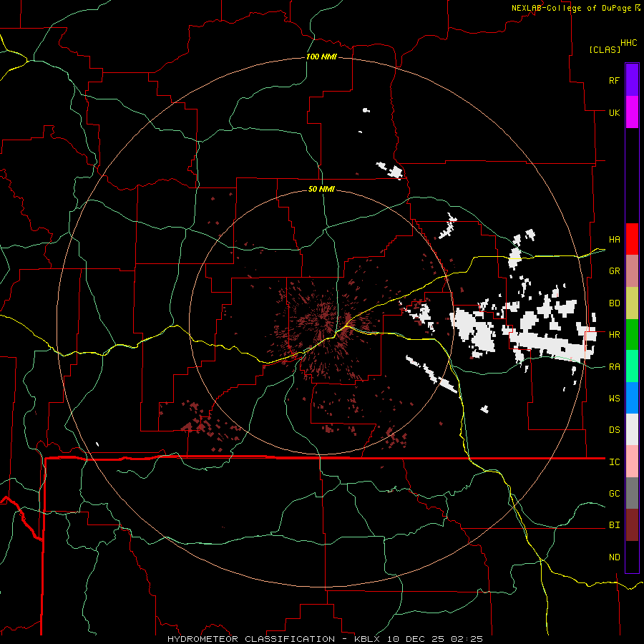Click the 02:25 timestamp
Image resolution: width=644 pixels, height=644 pixels.
pyautogui.click(x=467, y=639)
